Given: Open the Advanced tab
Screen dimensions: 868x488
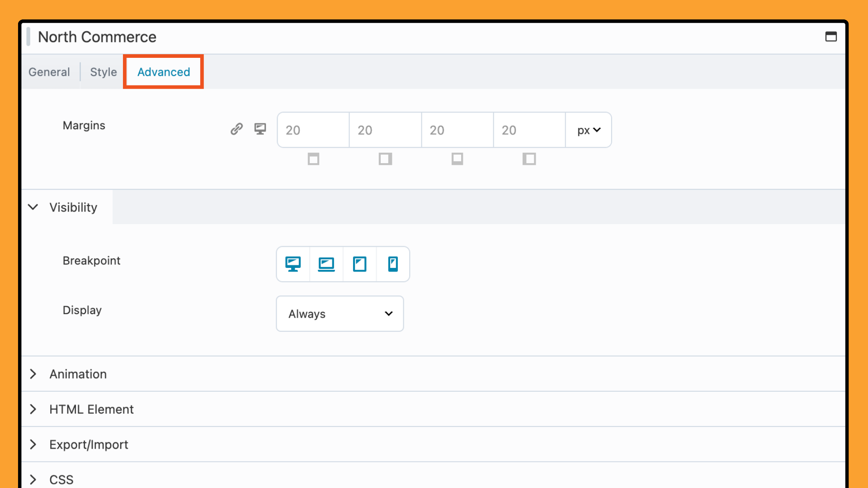Looking at the screenshot, I should coord(164,72).
